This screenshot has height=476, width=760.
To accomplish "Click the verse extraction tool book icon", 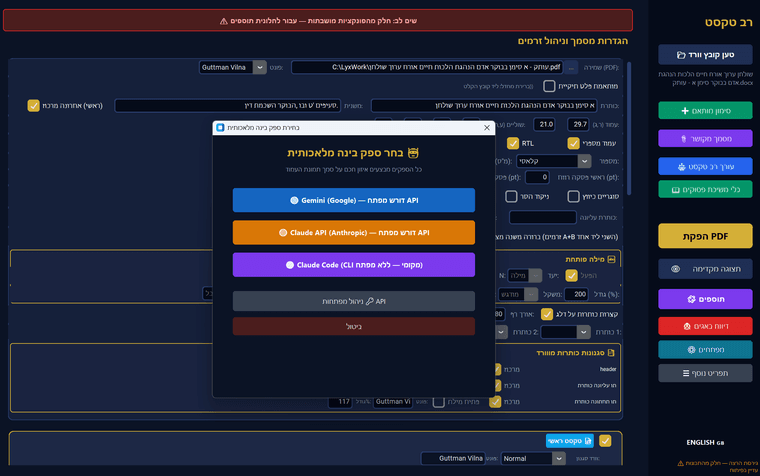I will click(676, 190).
